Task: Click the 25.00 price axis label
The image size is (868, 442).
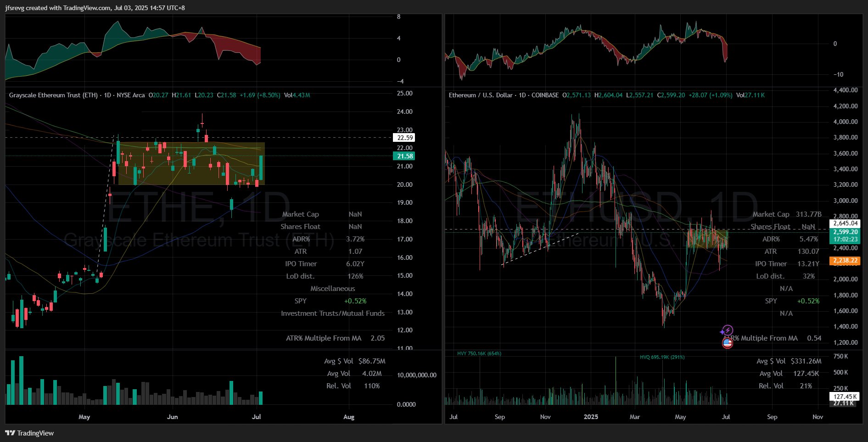Action: click(405, 93)
